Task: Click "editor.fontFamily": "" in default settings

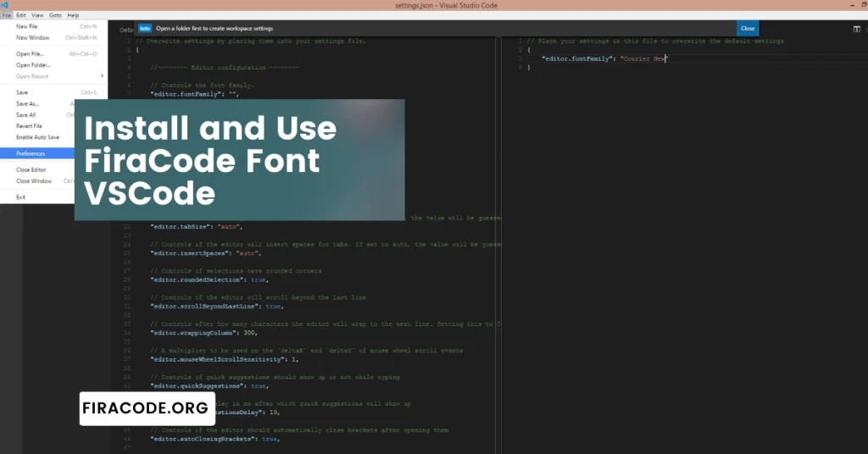Action: [x=195, y=94]
